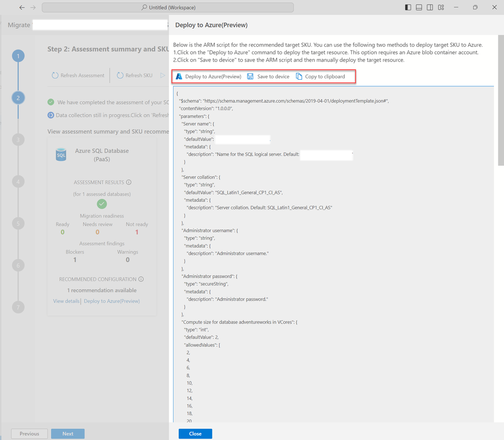Click the Next wizard button

[x=68, y=433]
